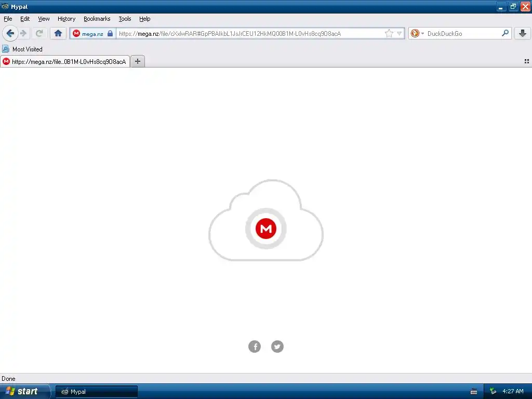This screenshot has width=532, height=399.
Task: Open the tab groups grid icon
Action: (x=527, y=61)
